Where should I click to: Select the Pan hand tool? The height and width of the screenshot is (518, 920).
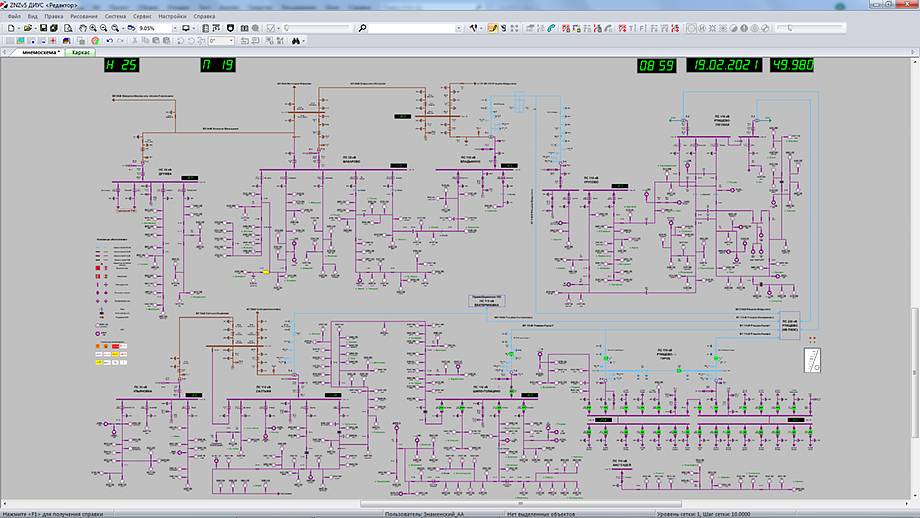pos(83,28)
